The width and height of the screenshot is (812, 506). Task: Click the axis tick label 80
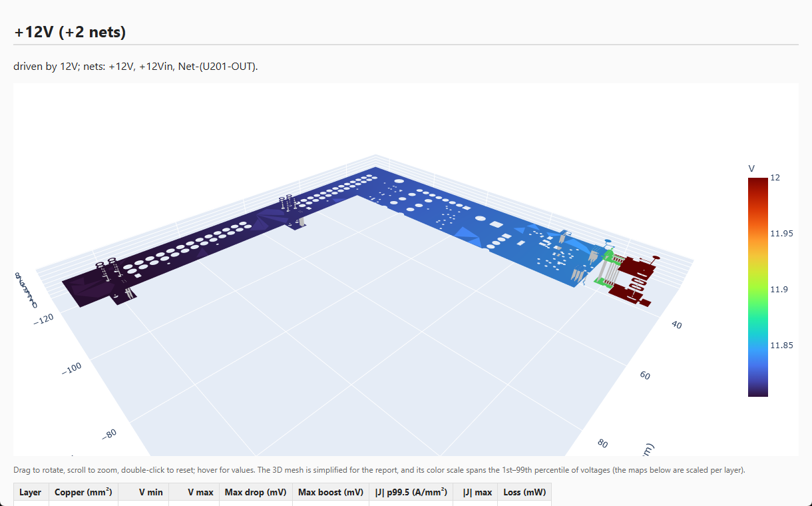(x=603, y=442)
